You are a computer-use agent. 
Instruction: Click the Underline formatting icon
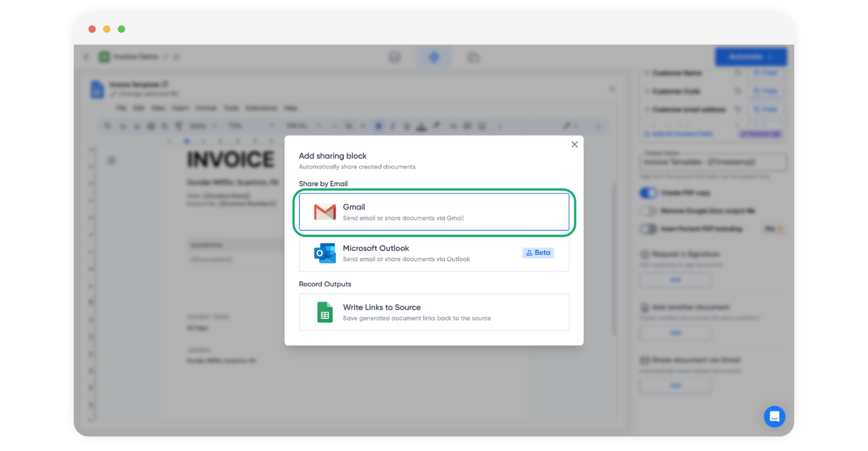pyautogui.click(x=407, y=126)
